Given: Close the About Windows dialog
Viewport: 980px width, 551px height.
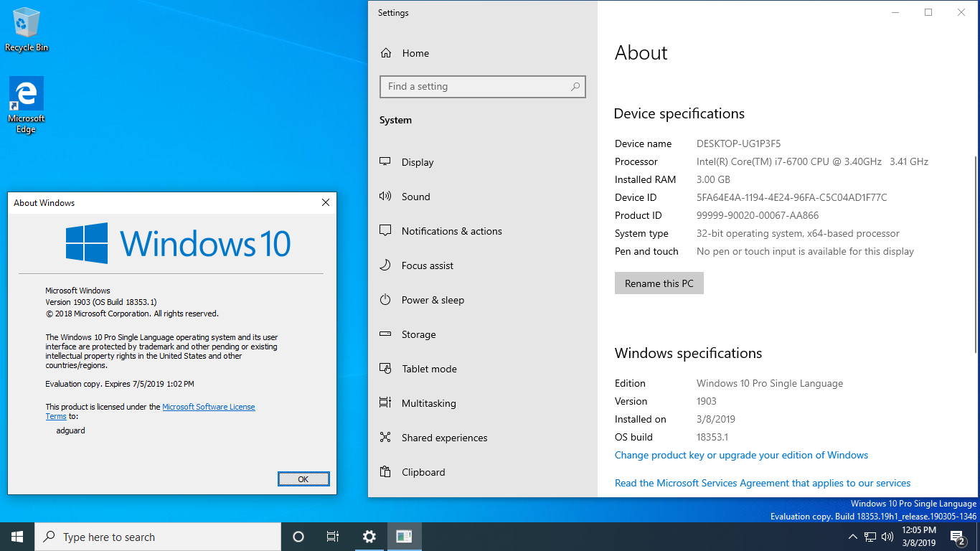Looking at the screenshot, I should click(x=326, y=203).
